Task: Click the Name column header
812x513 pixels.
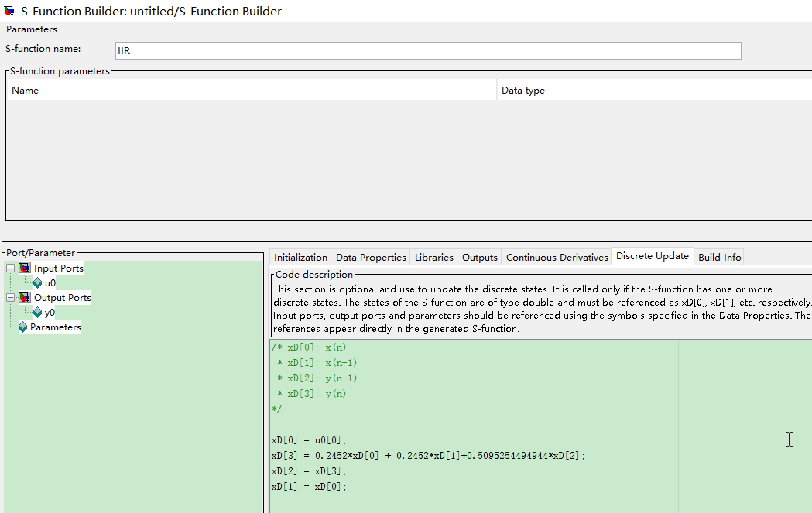Action: click(x=252, y=90)
